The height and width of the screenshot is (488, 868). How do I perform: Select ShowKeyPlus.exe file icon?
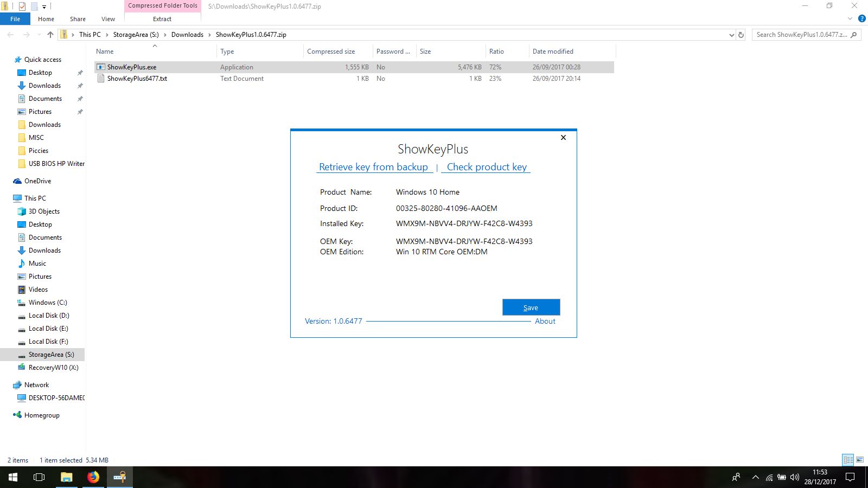point(101,67)
